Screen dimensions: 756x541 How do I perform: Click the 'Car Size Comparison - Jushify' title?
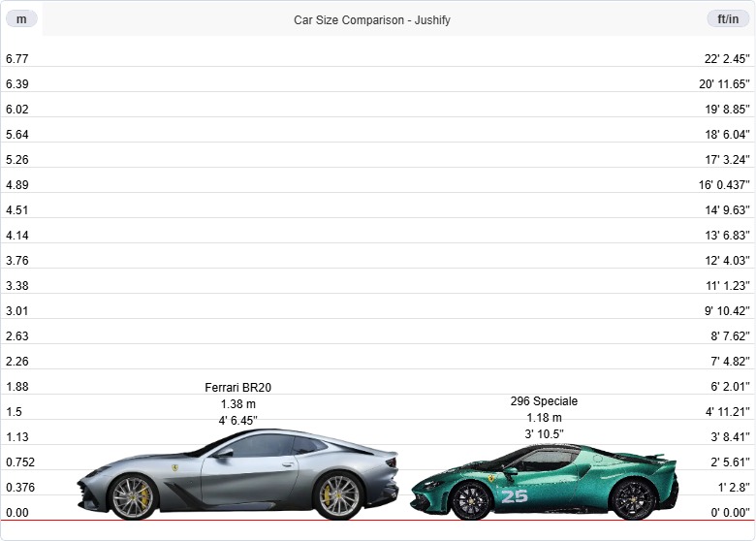(372, 20)
